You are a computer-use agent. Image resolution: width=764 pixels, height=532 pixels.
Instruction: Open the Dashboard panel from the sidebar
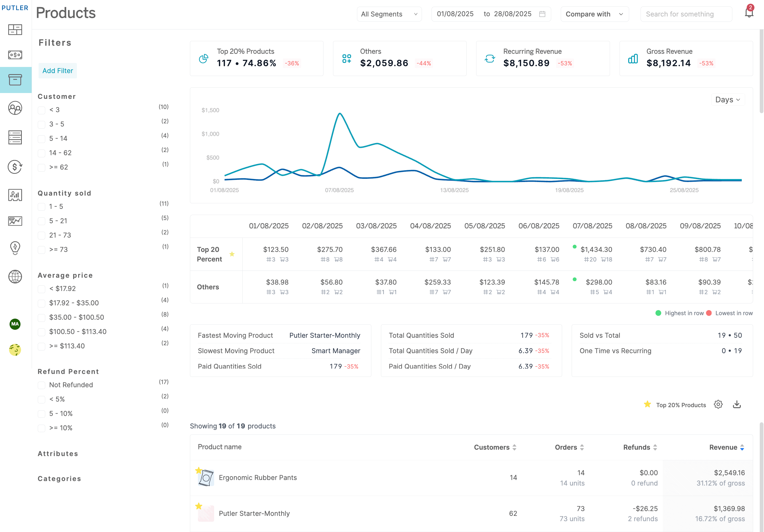pyautogui.click(x=15, y=29)
